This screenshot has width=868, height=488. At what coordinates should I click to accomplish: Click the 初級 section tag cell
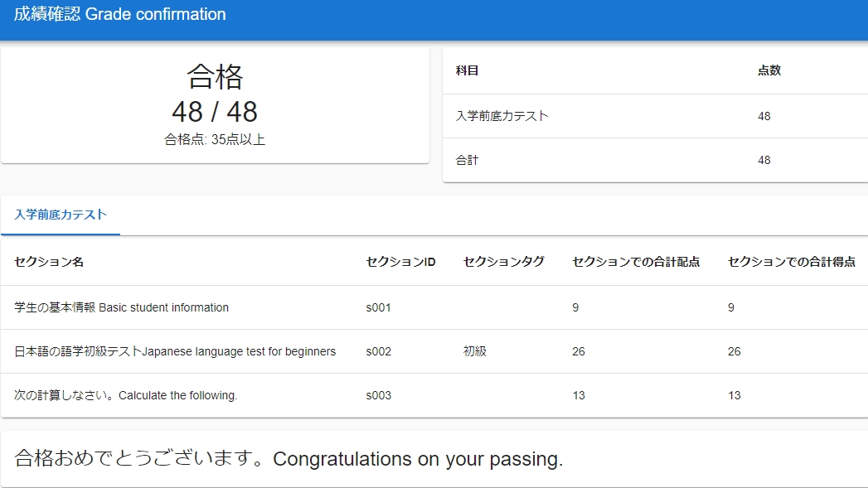pyautogui.click(x=474, y=351)
